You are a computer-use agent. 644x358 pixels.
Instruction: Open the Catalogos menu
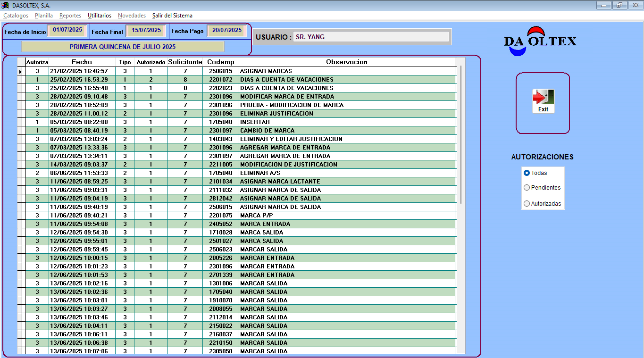coord(16,16)
